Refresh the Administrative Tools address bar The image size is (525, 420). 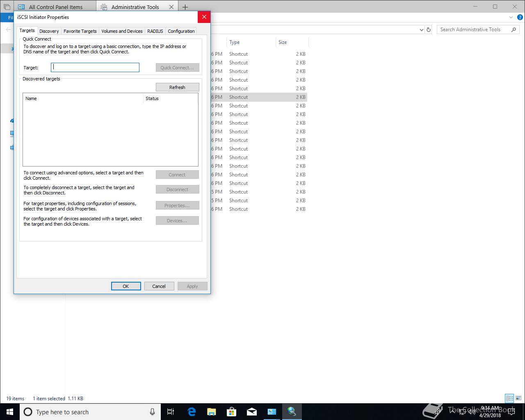pos(429,30)
